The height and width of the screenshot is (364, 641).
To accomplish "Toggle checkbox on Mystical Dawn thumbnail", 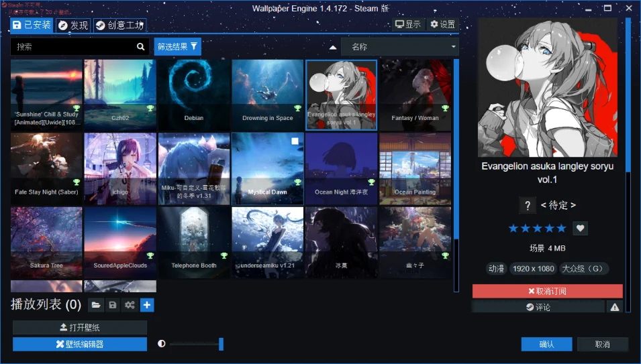I will click(295, 141).
